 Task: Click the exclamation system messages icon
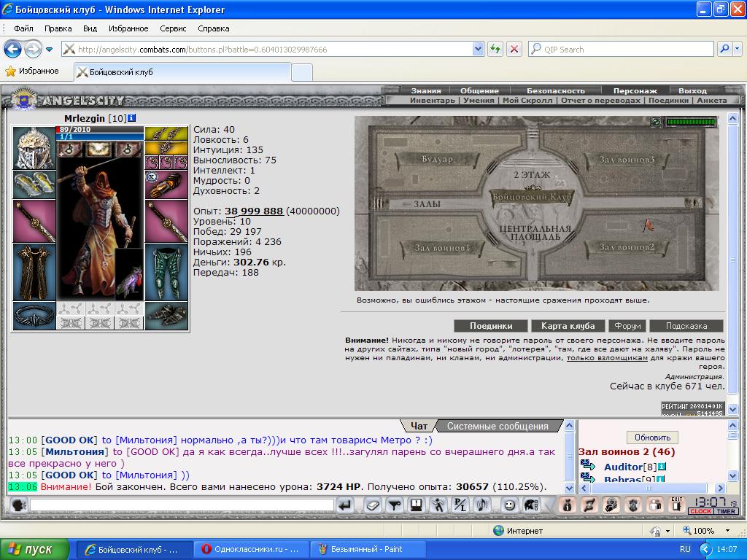pyautogui.click(x=417, y=505)
